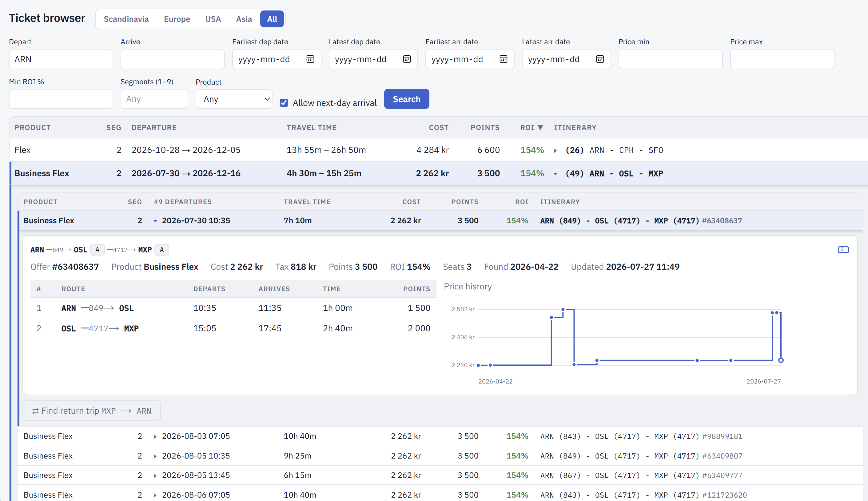Screen dimensions: 868x501
Task: Click the offer details panel layout icon
Action: (x=843, y=250)
